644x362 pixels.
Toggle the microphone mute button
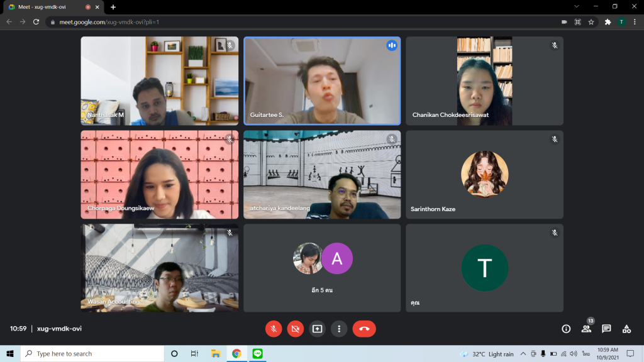[273, 329]
